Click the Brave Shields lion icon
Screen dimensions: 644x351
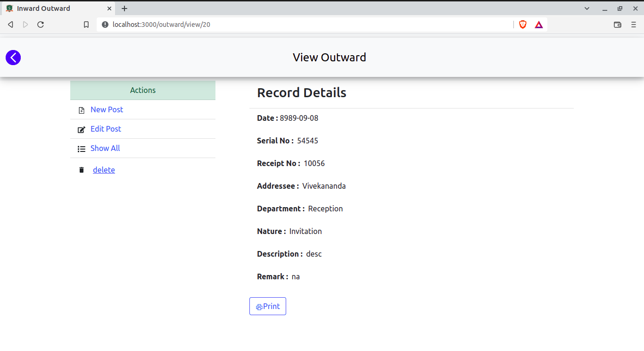click(x=523, y=25)
